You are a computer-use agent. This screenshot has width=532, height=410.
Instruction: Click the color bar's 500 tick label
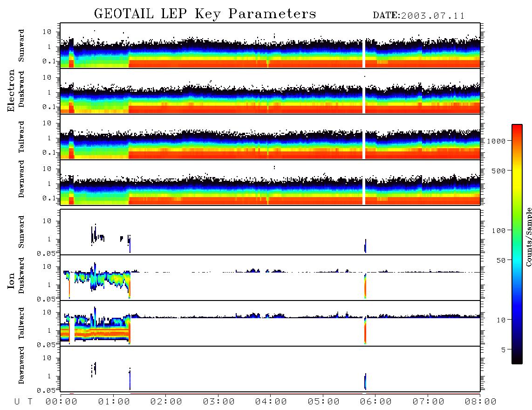point(498,171)
